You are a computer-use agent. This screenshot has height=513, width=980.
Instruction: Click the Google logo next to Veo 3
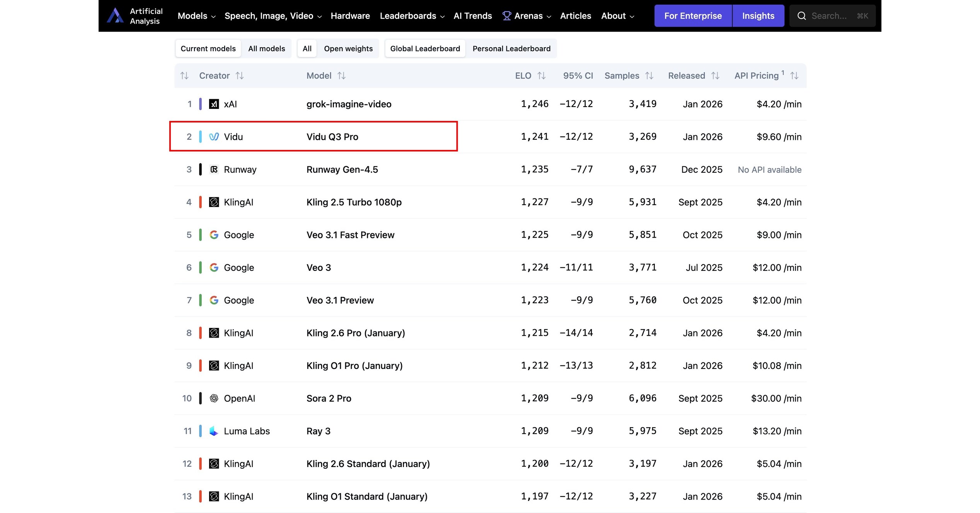tap(214, 267)
